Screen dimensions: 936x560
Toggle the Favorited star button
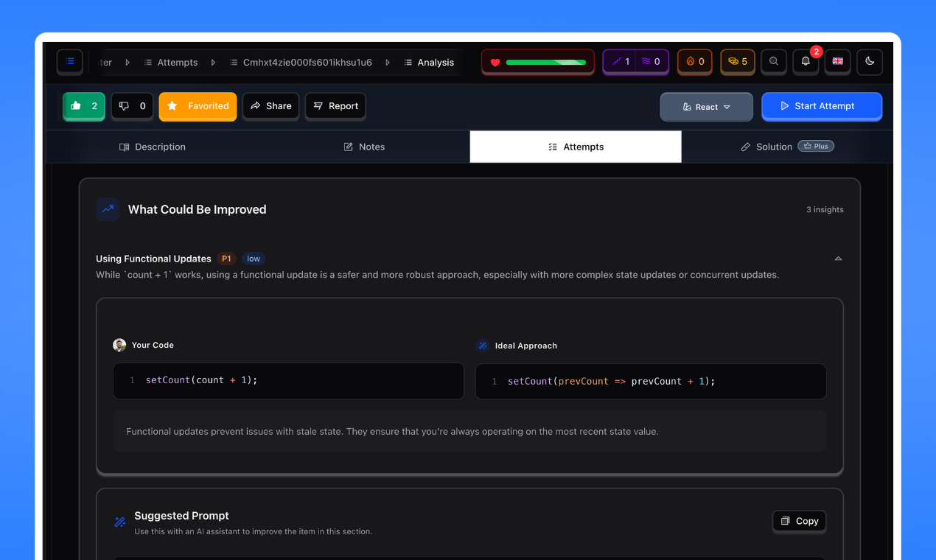198,106
